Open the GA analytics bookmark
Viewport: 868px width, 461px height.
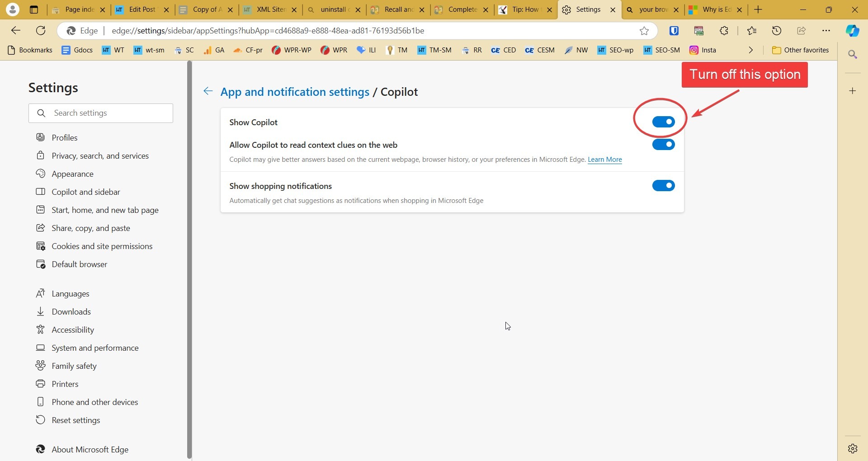[x=214, y=50]
